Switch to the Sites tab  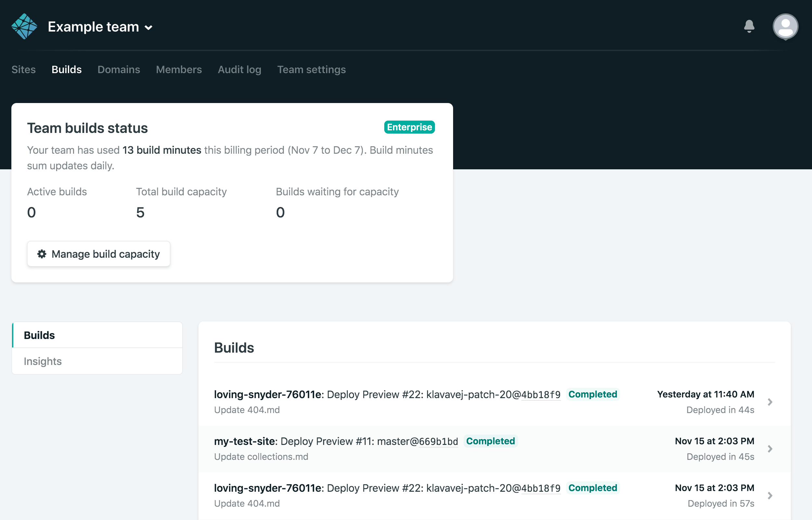24,70
